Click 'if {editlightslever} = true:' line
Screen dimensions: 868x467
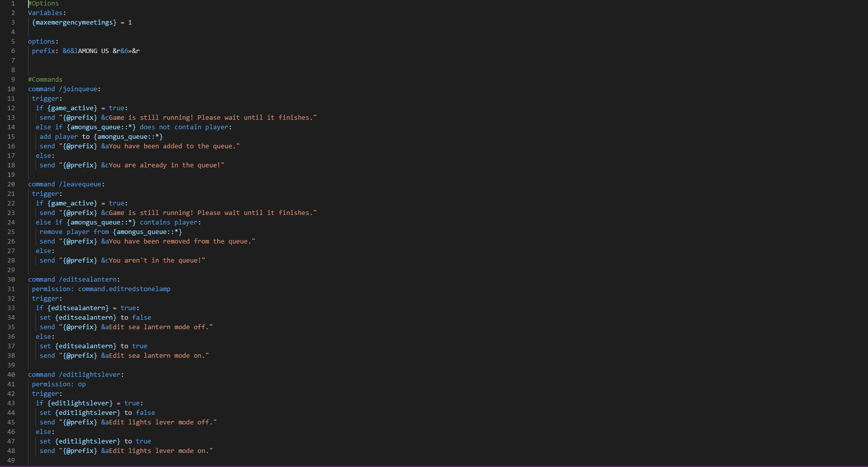click(90, 403)
